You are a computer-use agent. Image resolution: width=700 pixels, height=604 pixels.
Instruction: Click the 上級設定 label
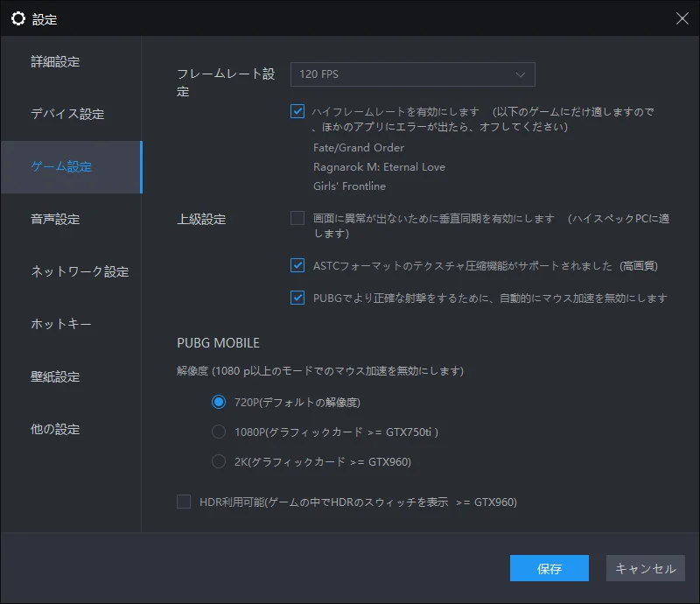(201, 219)
